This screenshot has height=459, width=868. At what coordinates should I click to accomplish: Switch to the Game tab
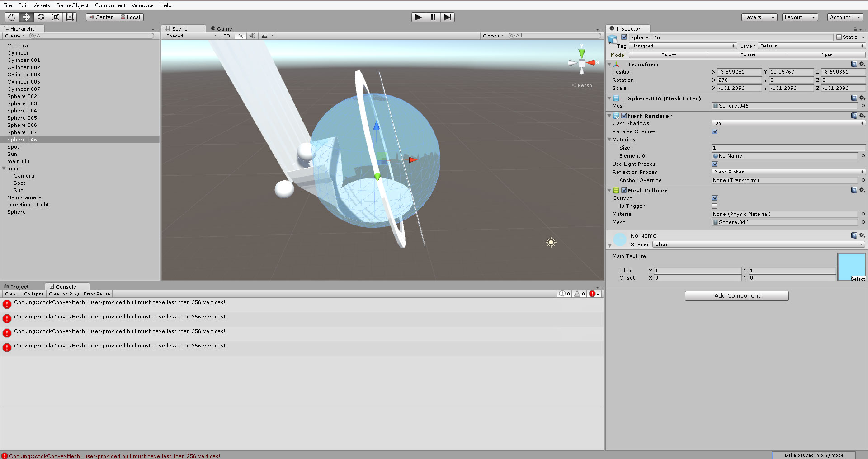[x=222, y=28]
